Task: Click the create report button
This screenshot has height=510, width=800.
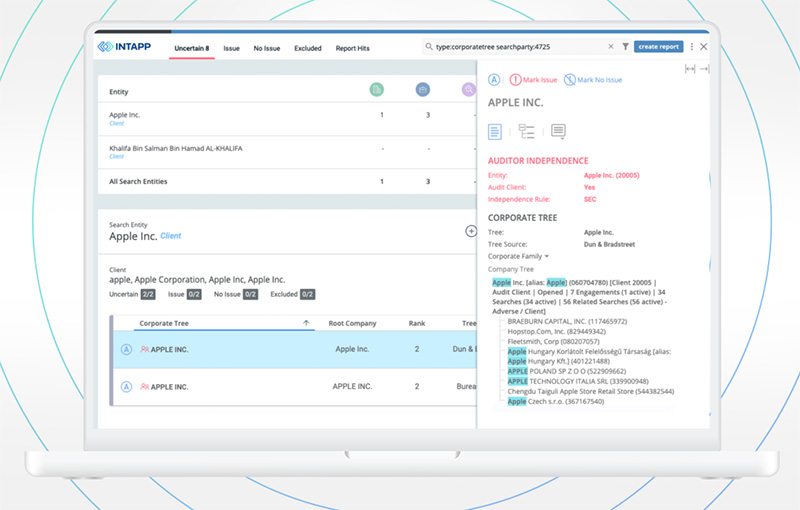Action: point(658,47)
